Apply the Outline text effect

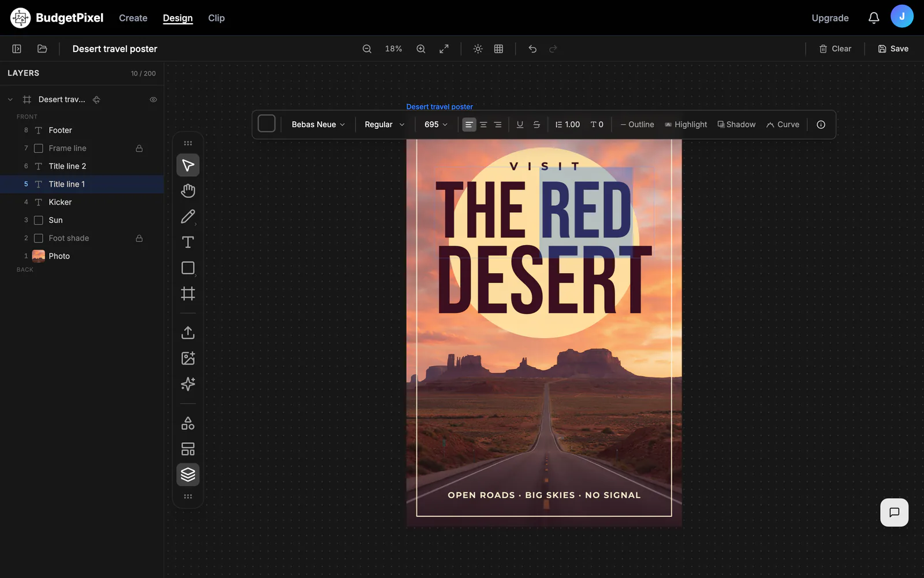click(x=637, y=124)
